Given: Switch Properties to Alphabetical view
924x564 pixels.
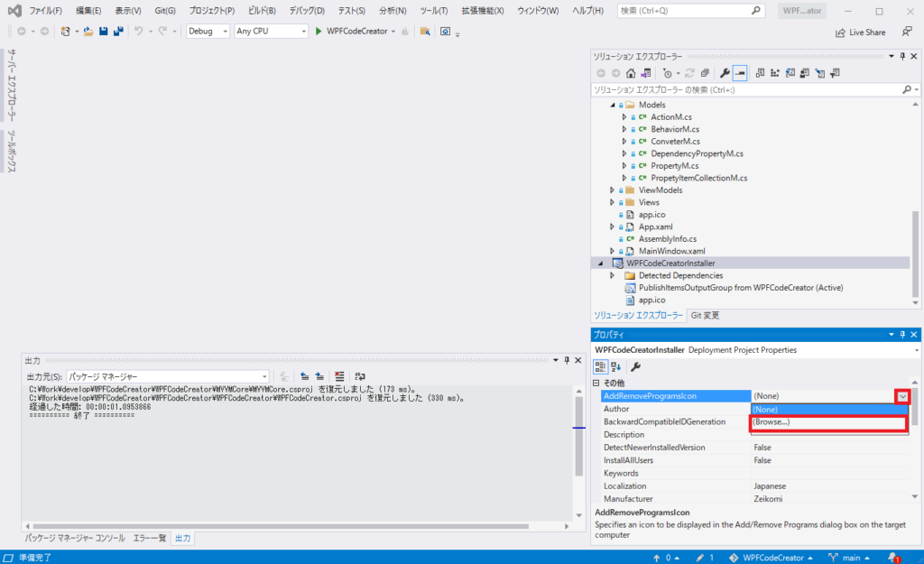Looking at the screenshot, I should pos(615,366).
